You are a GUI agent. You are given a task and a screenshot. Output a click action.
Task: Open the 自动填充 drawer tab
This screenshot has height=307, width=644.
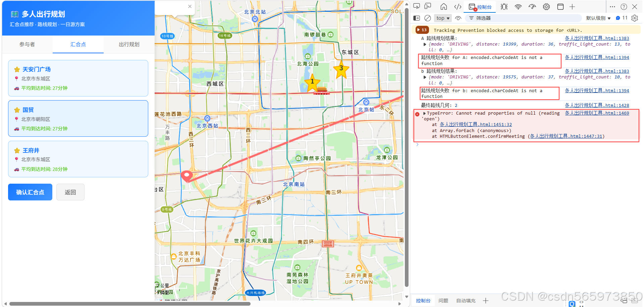pyautogui.click(x=466, y=301)
